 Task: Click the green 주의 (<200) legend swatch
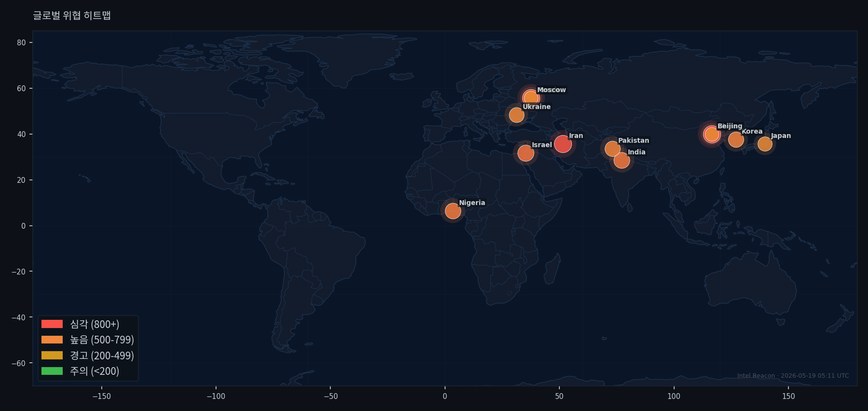52,371
